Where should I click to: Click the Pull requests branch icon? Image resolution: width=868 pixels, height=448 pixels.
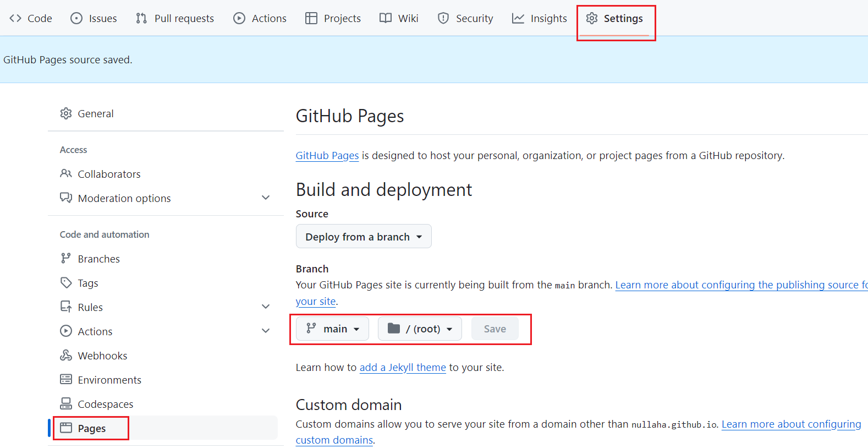pyautogui.click(x=141, y=18)
